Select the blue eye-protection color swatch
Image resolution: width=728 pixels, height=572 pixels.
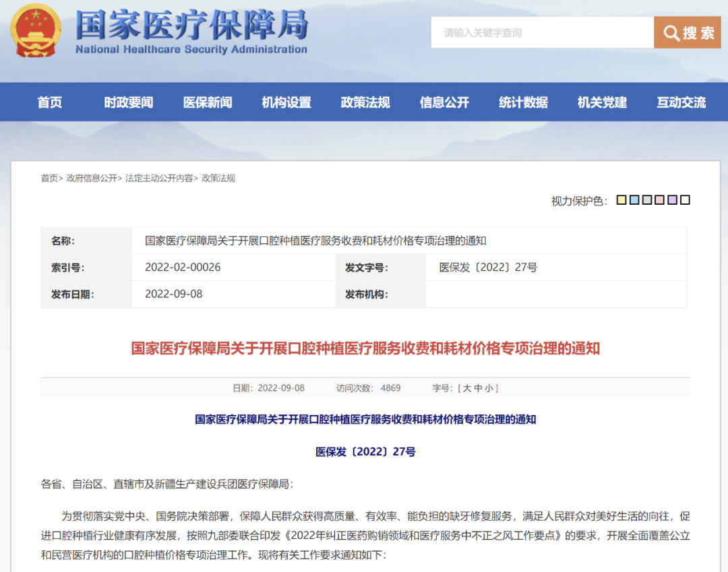(634, 200)
